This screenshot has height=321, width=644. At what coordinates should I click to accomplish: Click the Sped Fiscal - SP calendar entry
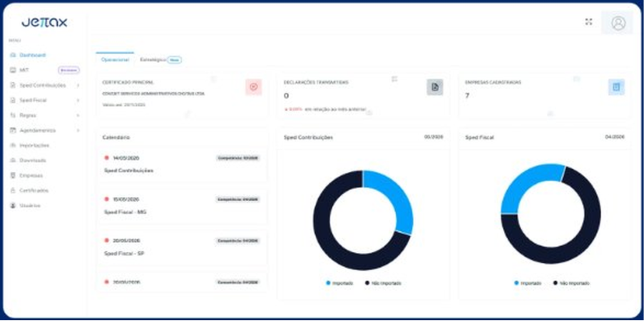124,254
